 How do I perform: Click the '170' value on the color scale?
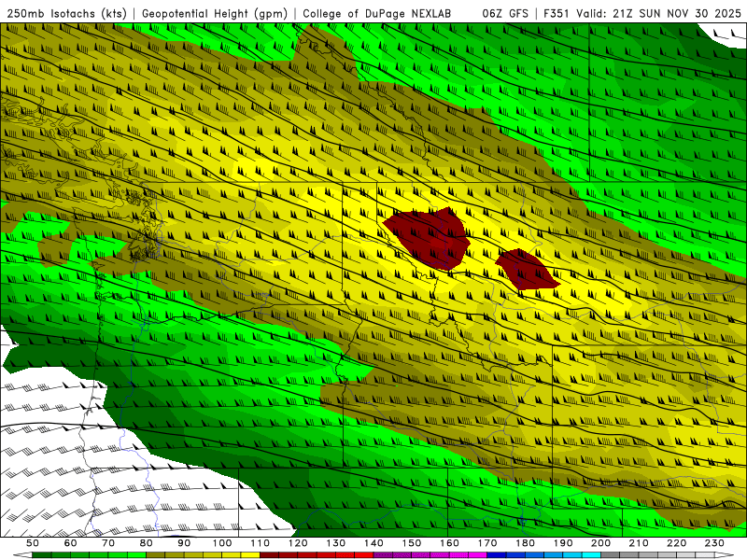pos(487,543)
